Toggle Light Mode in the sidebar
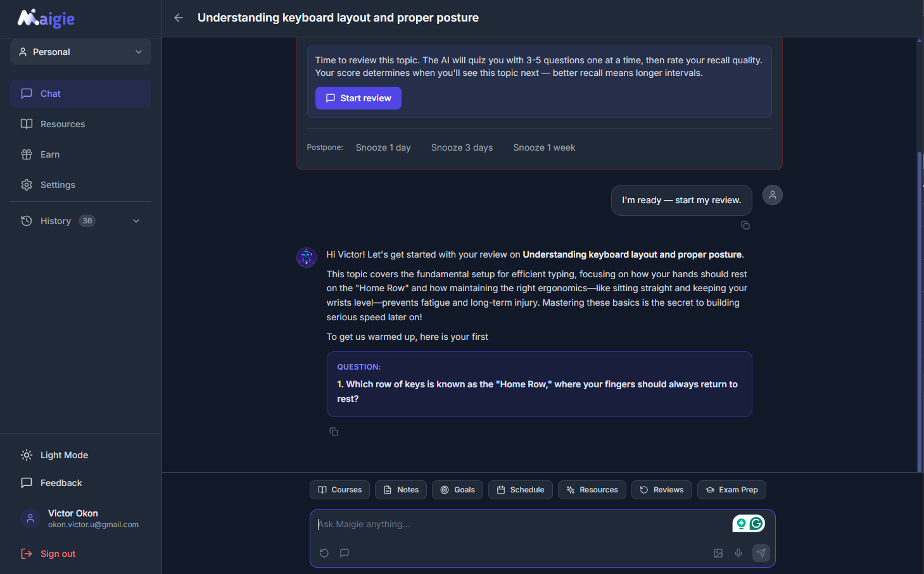Image resolution: width=924 pixels, height=574 pixels. click(63, 455)
